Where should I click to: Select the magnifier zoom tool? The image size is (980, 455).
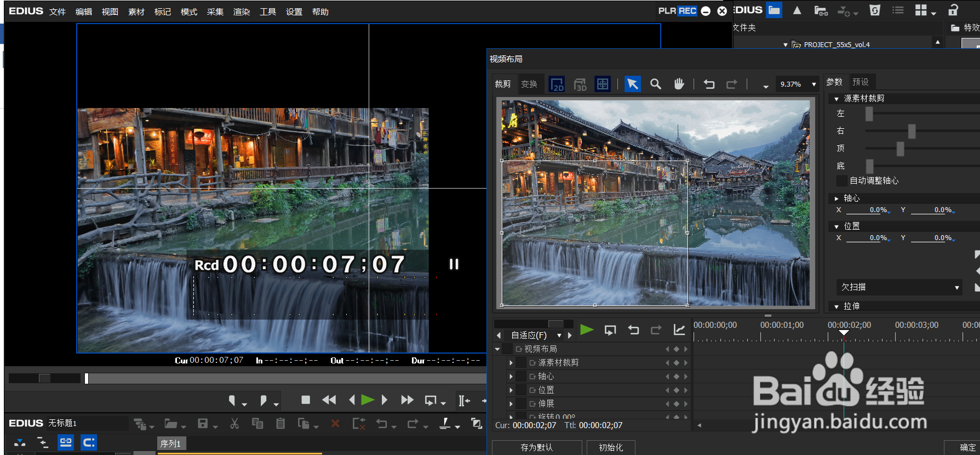click(x=656, y=84)
